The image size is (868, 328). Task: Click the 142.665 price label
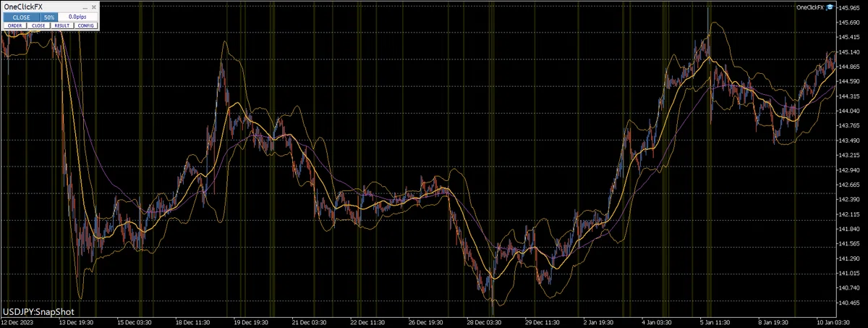849,185
